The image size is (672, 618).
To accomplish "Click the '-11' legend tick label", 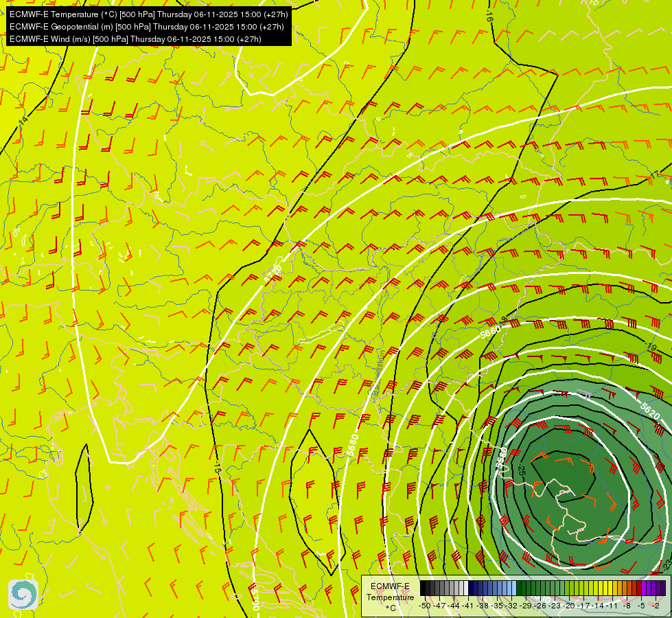I will pyautogui.click(x=612, y=606).
